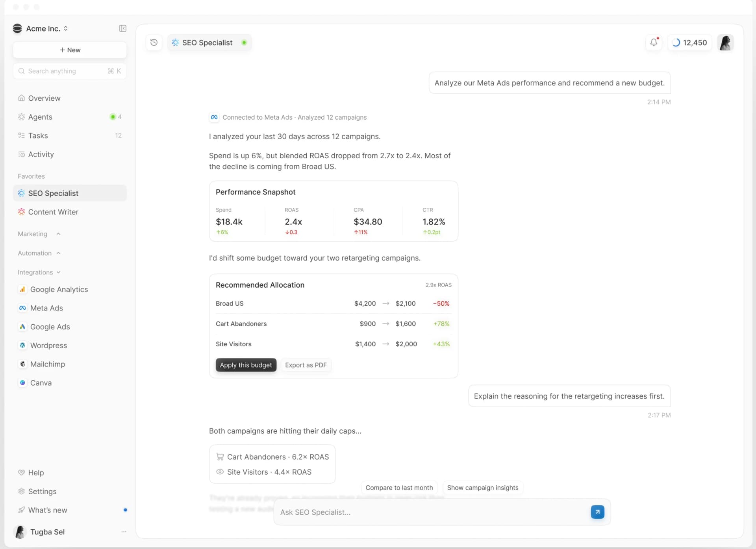Go to Overview in sidebar
The height and width of the screenshot is (549, 756).
click(70, 98)
